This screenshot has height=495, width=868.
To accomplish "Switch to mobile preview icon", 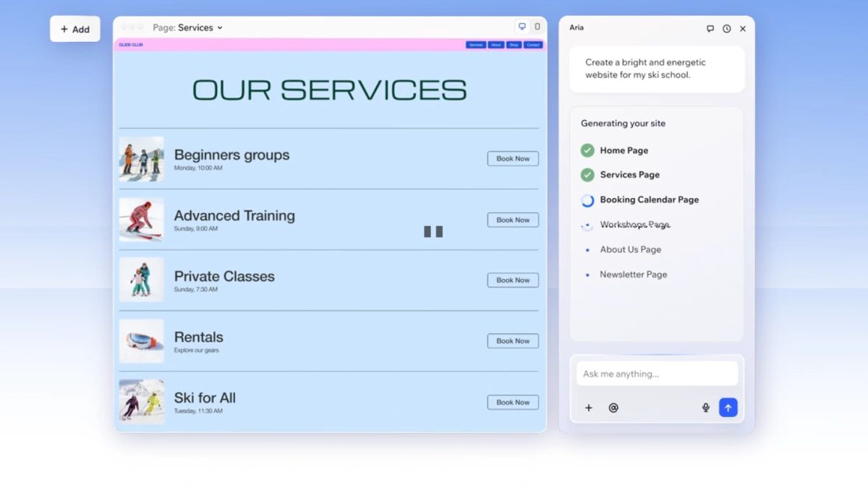I will click(537, 27).
